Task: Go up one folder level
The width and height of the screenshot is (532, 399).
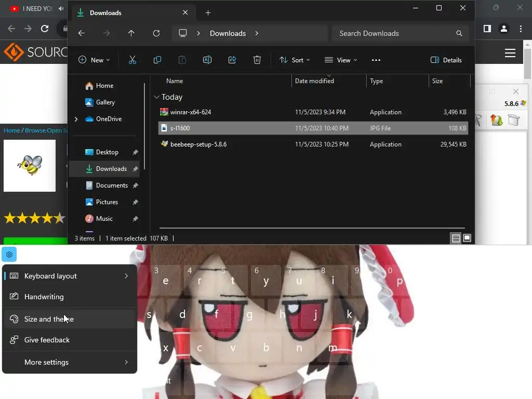Action: coord(131,33)
